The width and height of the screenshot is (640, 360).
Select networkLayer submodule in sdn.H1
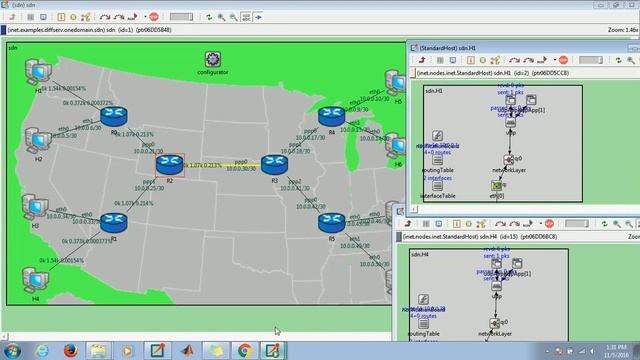(x=509, y=160)
